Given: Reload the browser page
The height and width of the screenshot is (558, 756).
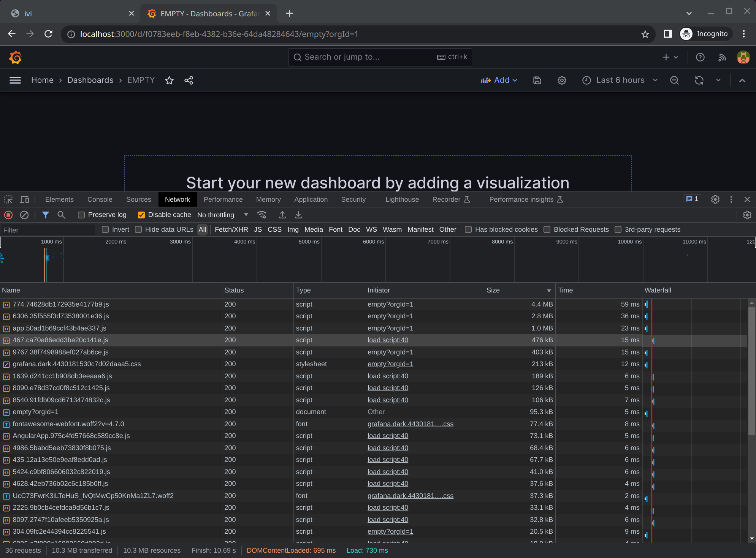Looking at the screenshot, I should point(48,34).
